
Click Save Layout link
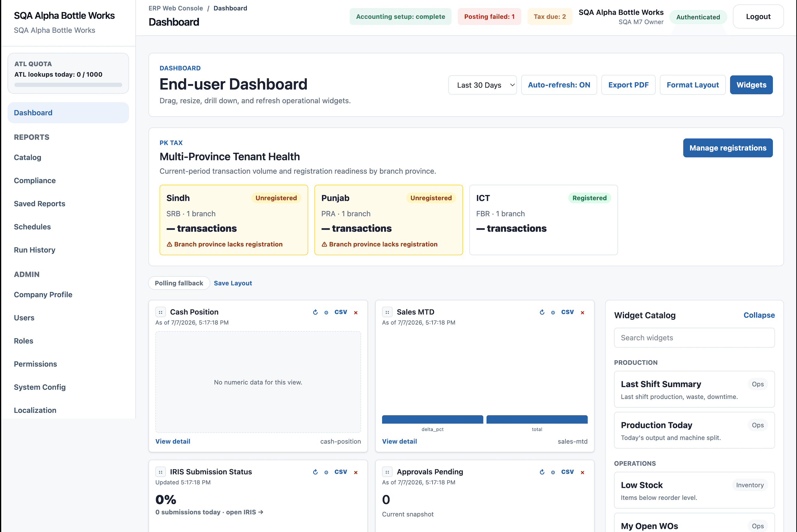[233, 283]
